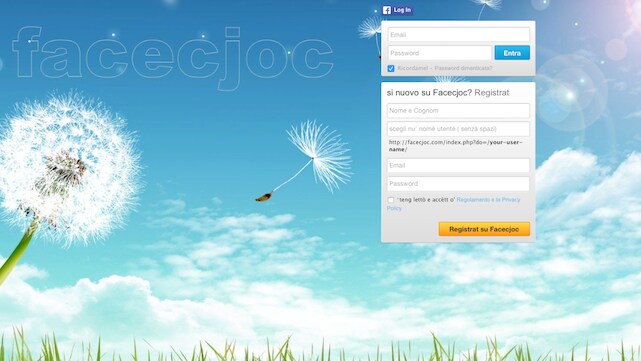
Task: Toggle the Ricordame remember-me checkbox
Action: click(391, 68)
